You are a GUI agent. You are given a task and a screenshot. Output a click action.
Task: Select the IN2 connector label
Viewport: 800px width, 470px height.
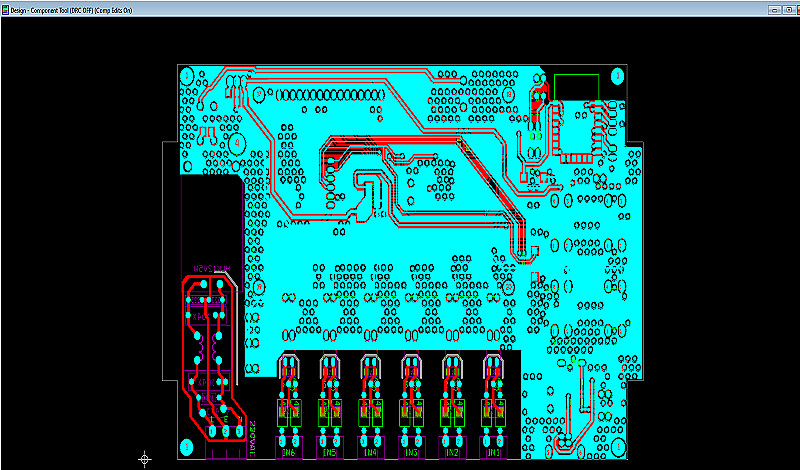(x=452, y=453)
